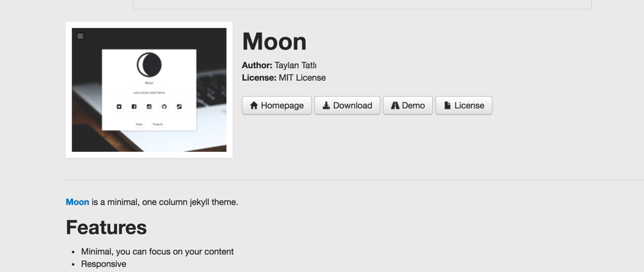
Task: Click the download arrow icon
Action: [x=326, y=105]
